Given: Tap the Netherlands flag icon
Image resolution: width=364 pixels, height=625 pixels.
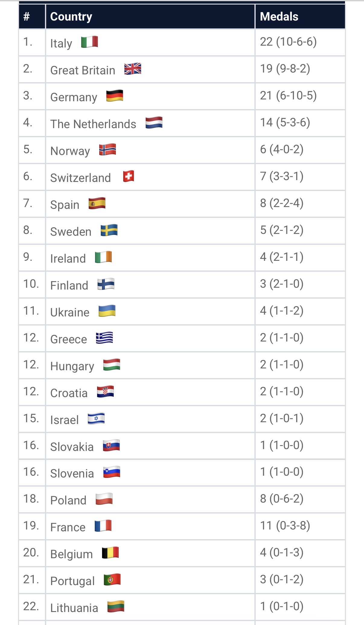Looking at the screenshot, I should coord(154,123).
